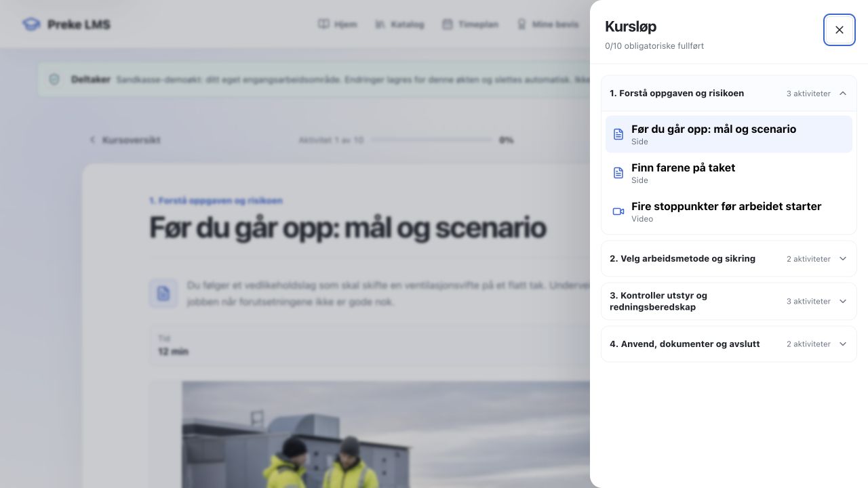Viewport: 868px width, 488px height.
Task: Click '2 aktiviteter' label in section 2
Action: 808,259
